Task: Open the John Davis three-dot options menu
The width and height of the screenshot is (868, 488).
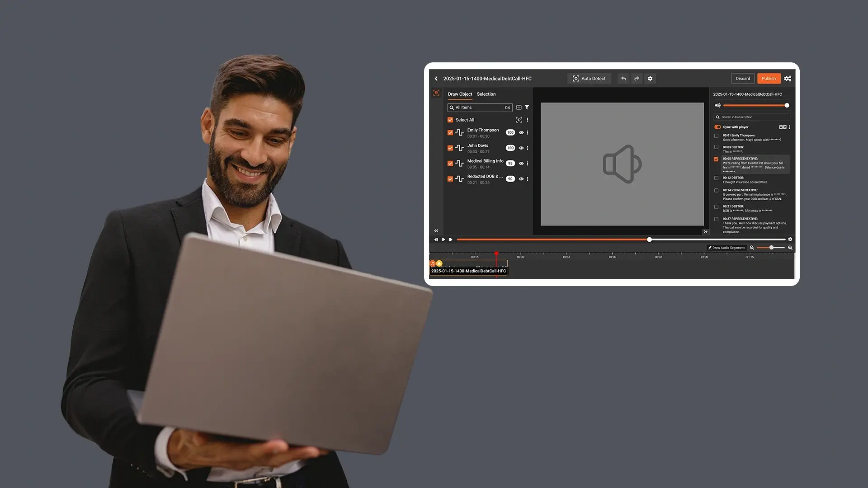Action: tap(528, 148)
